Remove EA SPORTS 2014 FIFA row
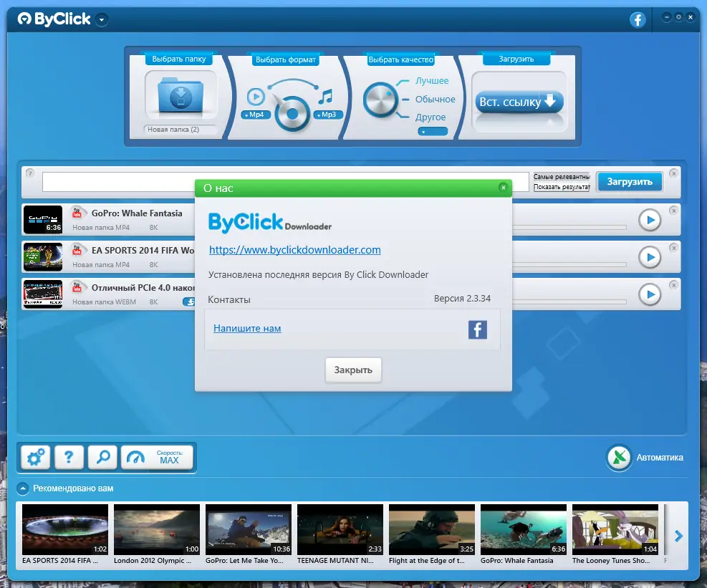The image size is (707, 588). (x=673, y=248)
